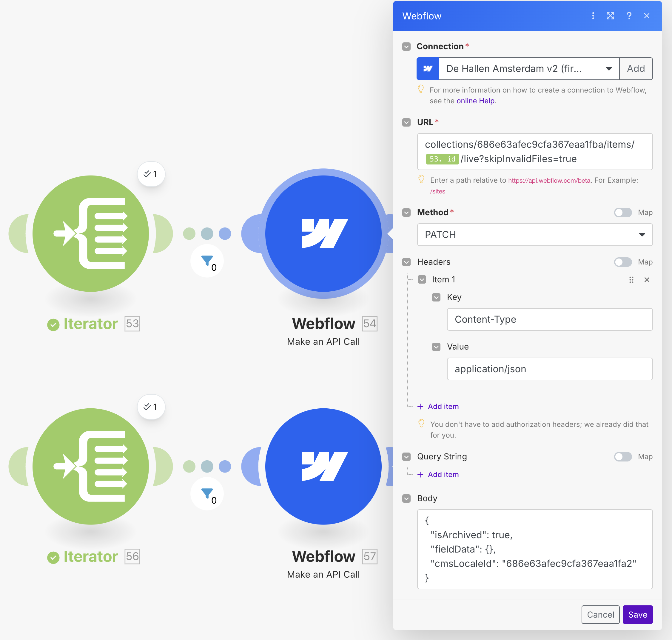Screen dimensions: 672x640
Task: Click lightbulb hint under Connection
Action: (421, 89)
